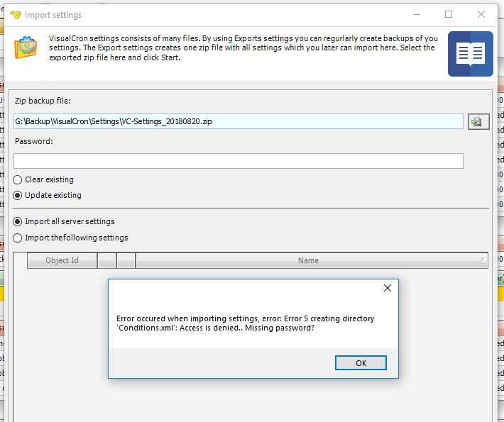Focus the Password text field
504x422 pixels.
point(238,161)
